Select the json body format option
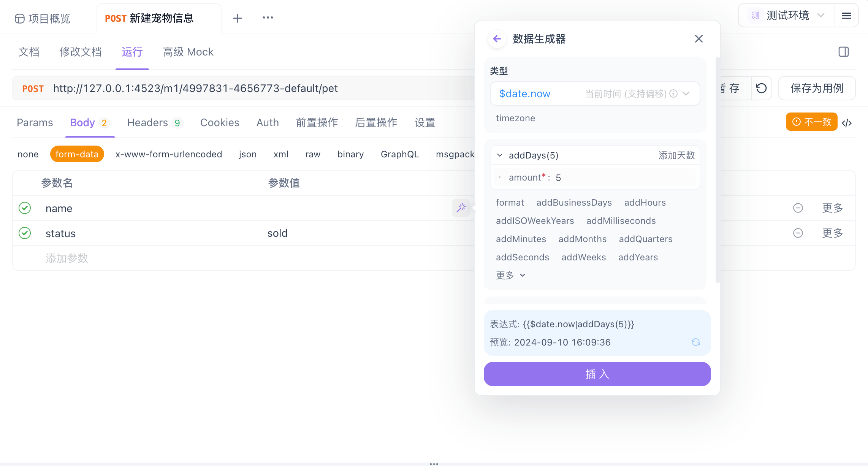The image size is (868, 466). coord(247,154)
